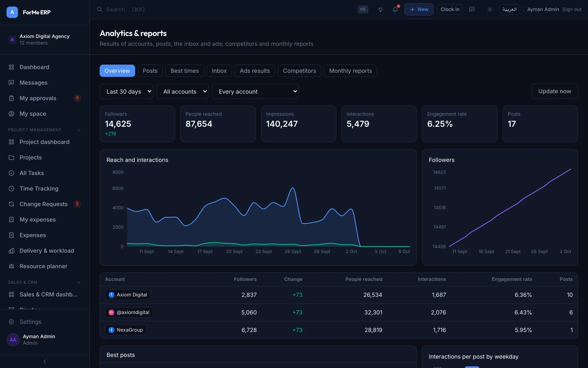Open Project dashboard in sidebar
This screenshot has width=588, height=368.
pos(45,142)
